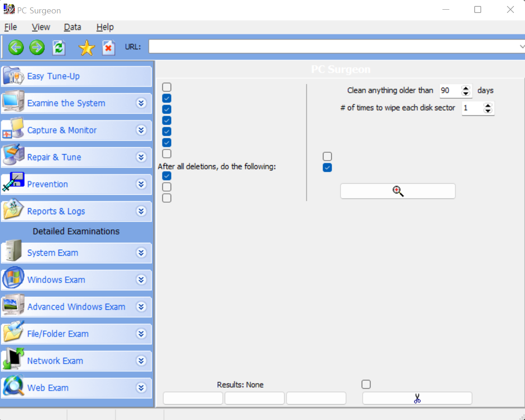The height and width of the screenshot is (420, 525).
Task: Click the Web Exam globe magnifier icon
Action: click(x=13, y=386)
